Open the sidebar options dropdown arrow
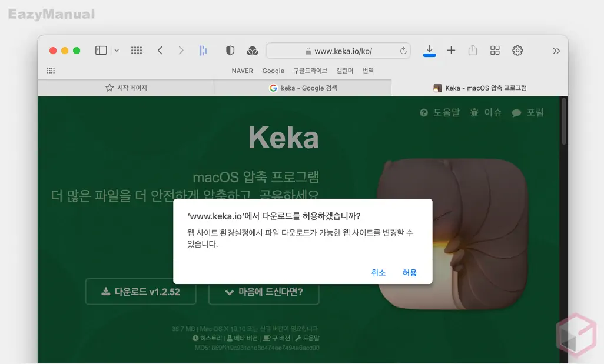 tap(117, 51)
